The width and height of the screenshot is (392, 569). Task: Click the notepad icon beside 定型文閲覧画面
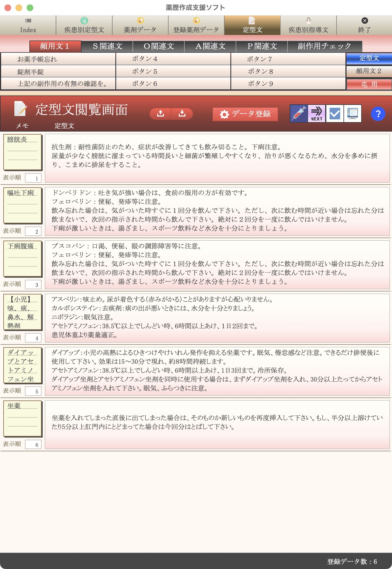(21, 109)
